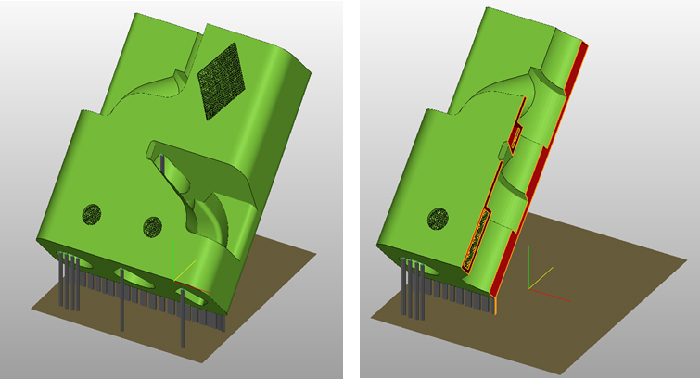Screen dimensions: 700x379
Task: Click the red cross-section face of right model
Action: tap(540, 170)
